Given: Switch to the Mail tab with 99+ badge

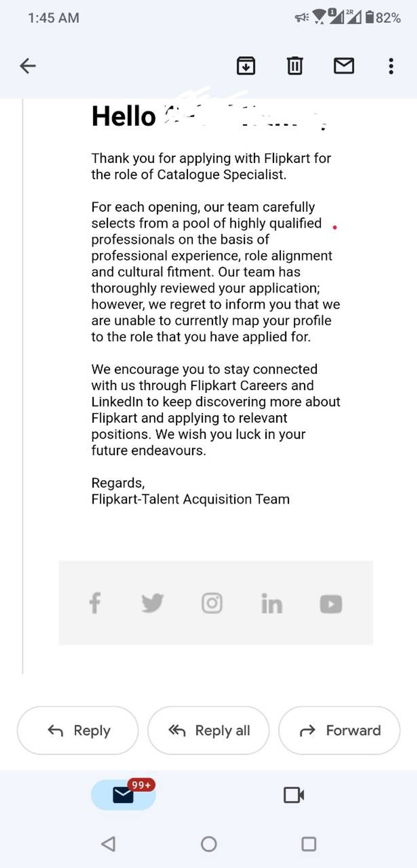Looking at the screenshot, I should pyautogui.click(x=123, y=795).
